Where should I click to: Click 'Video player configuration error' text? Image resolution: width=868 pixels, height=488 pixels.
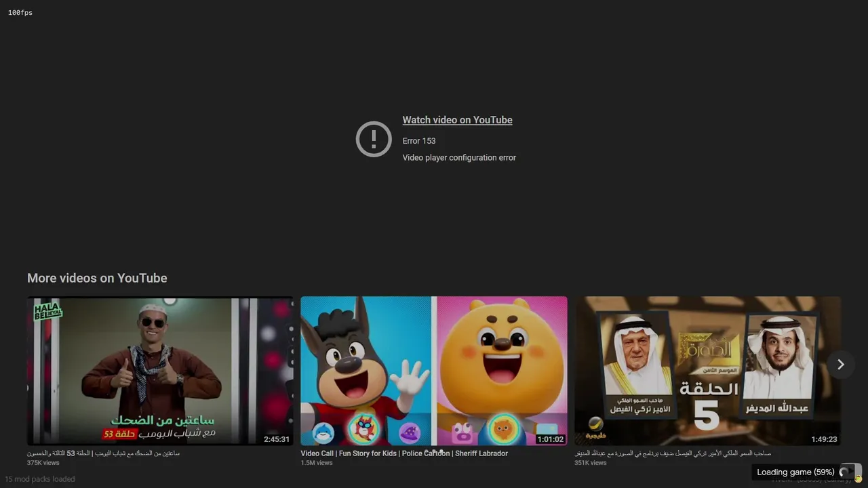(459, 157)
